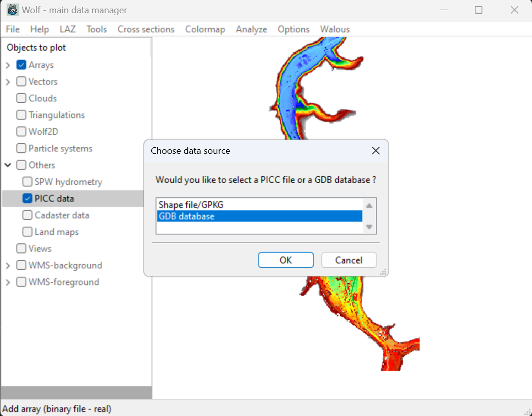The image size is (532, 416).
Task: Toggle the PICC data checkbox
Action: tap(27, 198)
